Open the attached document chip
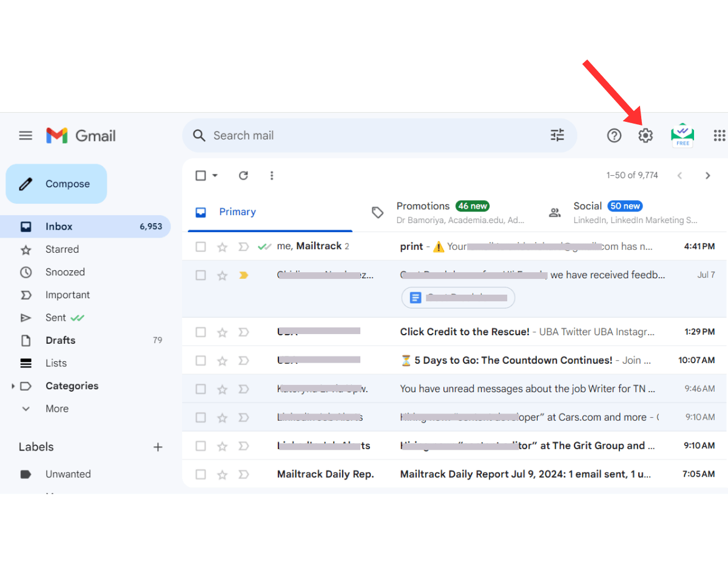This screenshot has height=582, width=728. point(458,298)
